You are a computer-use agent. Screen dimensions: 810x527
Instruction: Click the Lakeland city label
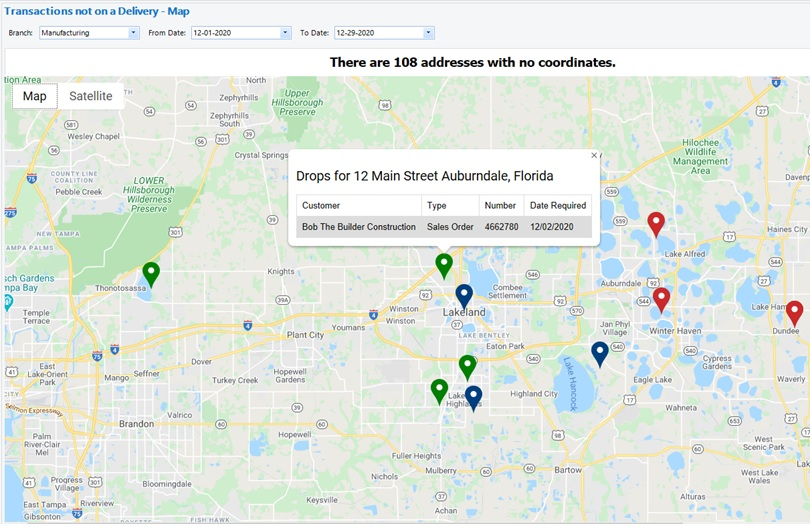pyautogui.click(x=464, y=313)
